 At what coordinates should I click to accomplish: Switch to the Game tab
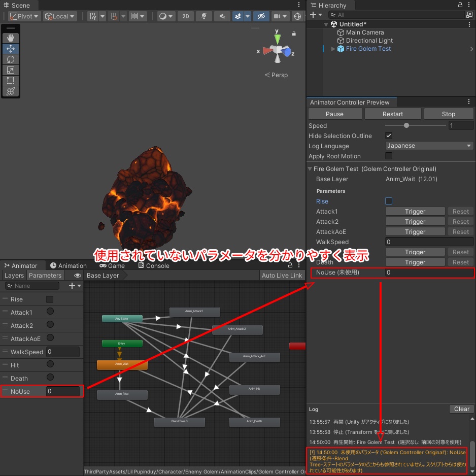tap(112, 265)
